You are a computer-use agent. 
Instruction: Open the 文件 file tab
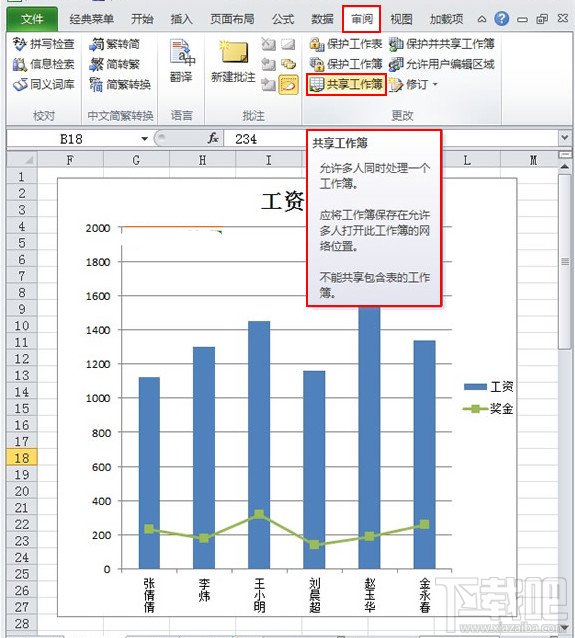click(32, 19)
